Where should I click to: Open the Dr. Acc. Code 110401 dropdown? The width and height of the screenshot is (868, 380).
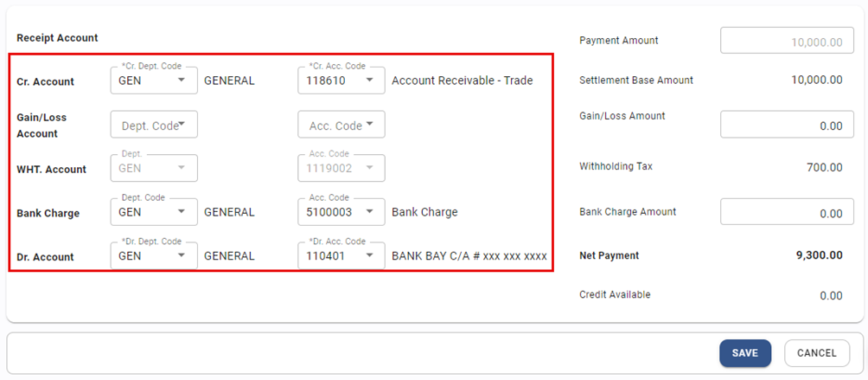click(369, 256)
